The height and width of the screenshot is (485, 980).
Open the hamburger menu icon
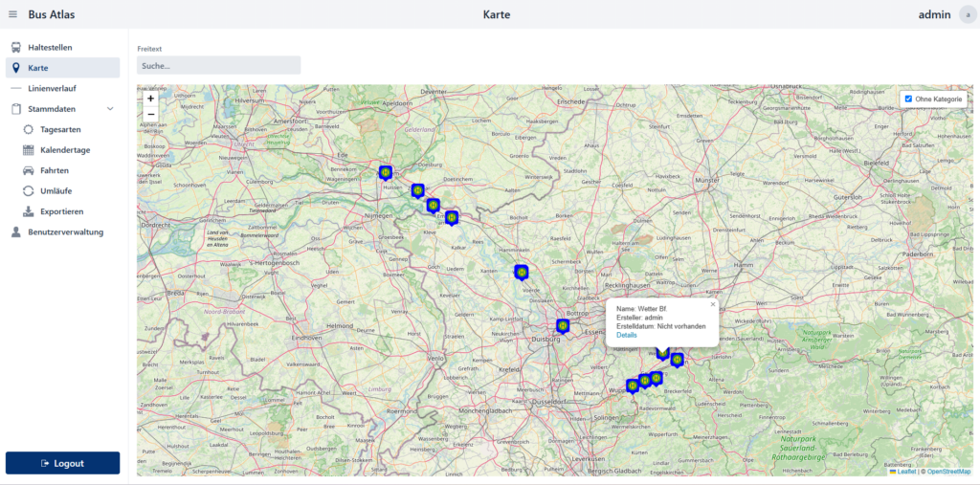click(x=12, y=14)
